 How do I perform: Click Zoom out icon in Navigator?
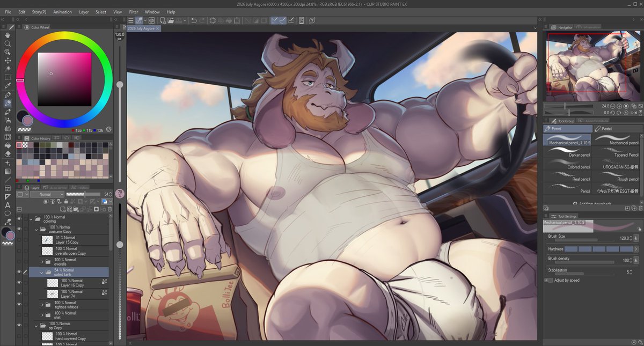(612, 106)
